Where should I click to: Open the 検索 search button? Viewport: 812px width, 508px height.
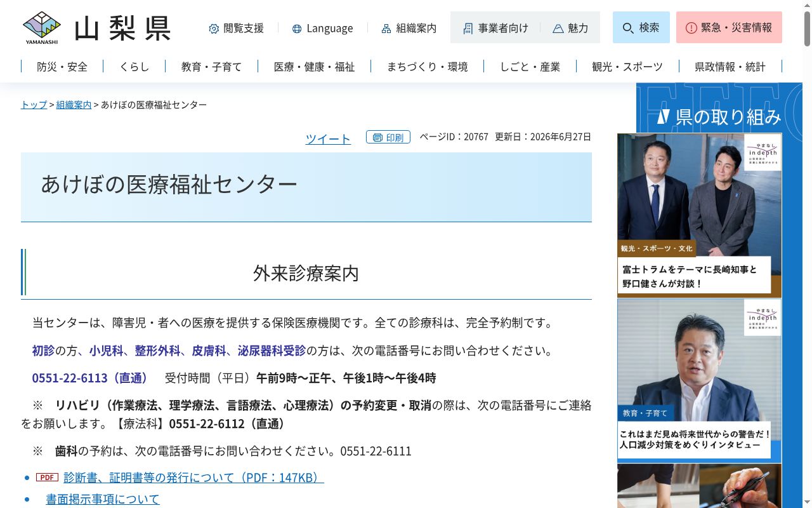point(641,27)
